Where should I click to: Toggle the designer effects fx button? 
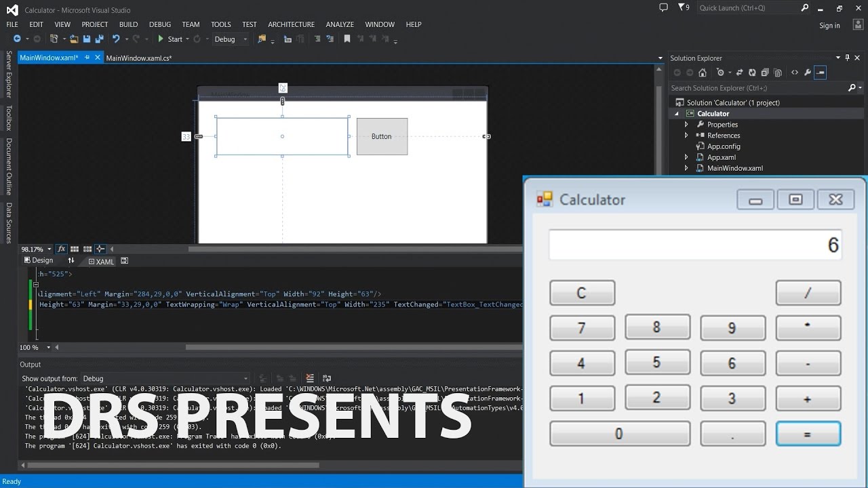point(62,249)
